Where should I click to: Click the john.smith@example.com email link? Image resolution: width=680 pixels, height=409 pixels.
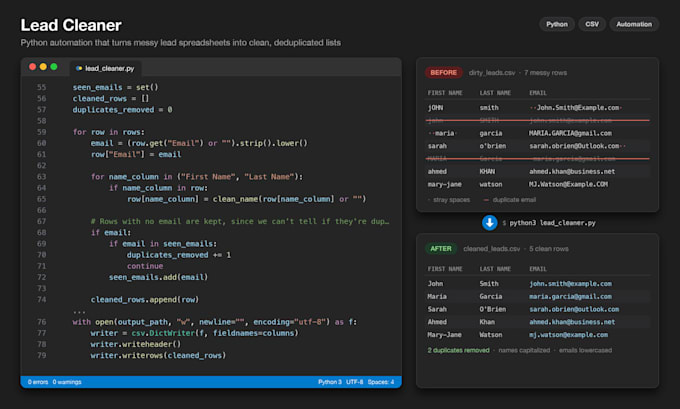click(x=570, y=284)
